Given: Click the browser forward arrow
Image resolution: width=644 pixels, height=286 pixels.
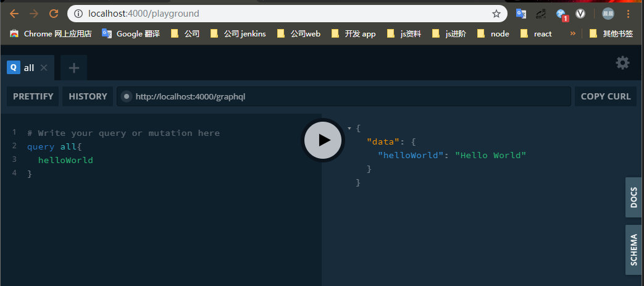Looking at the screenshot, I should pos(34,14).
